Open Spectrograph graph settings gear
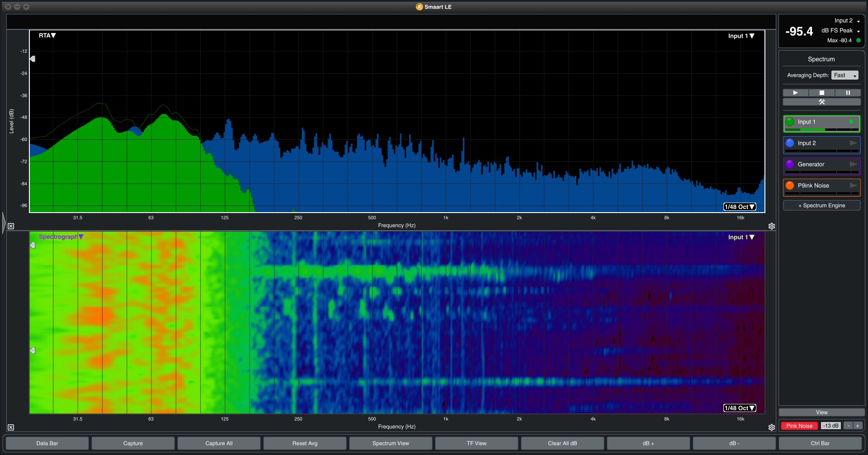This screenshot has height=455, width=868. coord(772,427)
